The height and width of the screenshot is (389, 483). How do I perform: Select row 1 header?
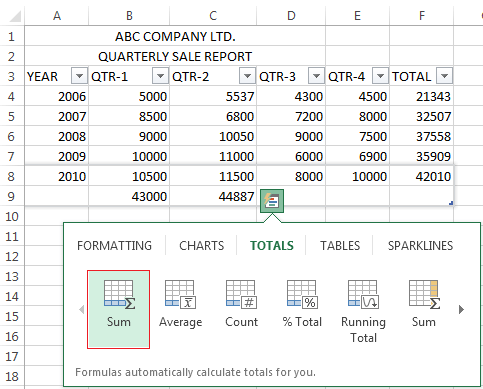[x=12, y=36]
